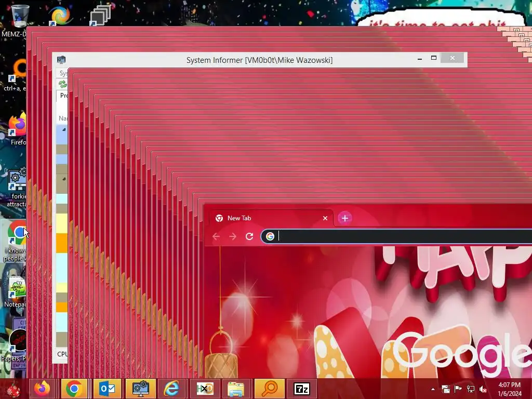Open Google Chrome in the taskbar
This screenshot has width=532, height=399.
coord(74,389)
